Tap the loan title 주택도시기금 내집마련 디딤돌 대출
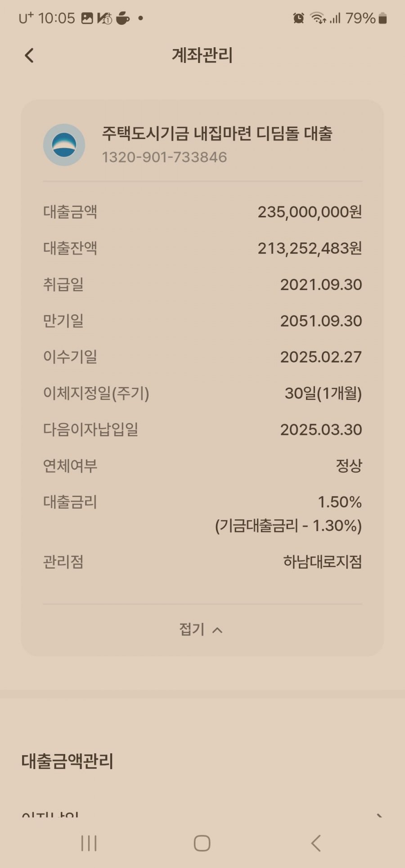The height and width of the screenshot is (868, 405). point(217,134)
